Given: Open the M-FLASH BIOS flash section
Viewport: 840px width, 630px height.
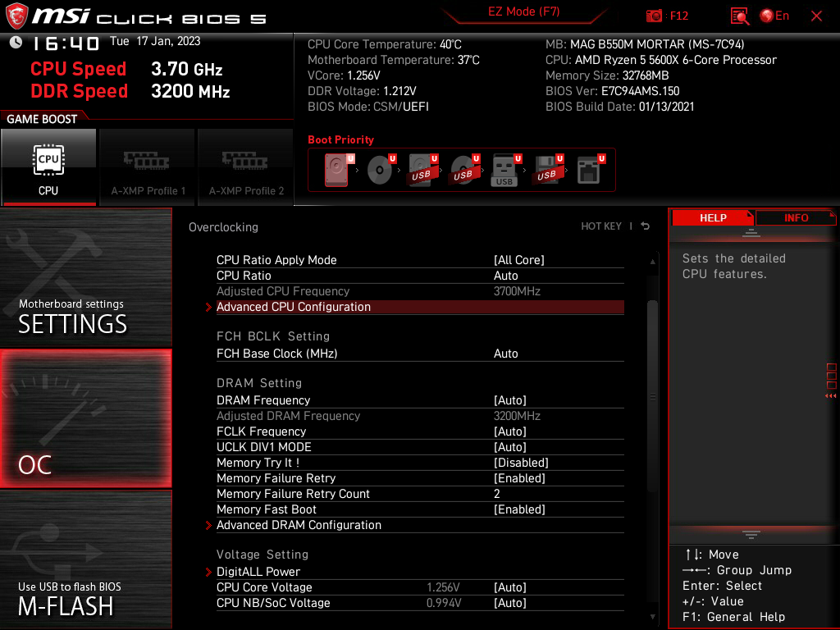Looking at the screenshot, I should [85, 559].
